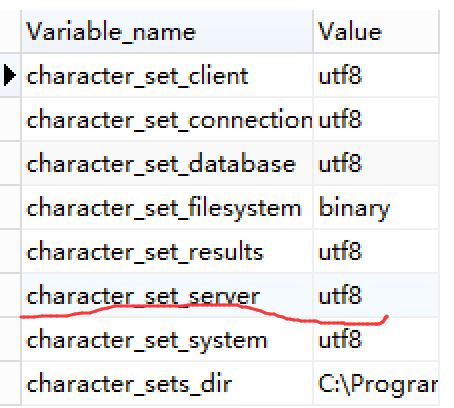Click the utf8 value for character_set_system
This screenshot has height=408, width=454.
376,339
